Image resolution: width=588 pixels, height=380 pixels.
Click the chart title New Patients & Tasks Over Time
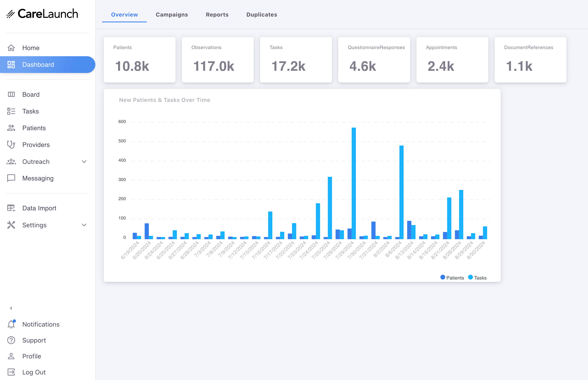tap(165, 100)
